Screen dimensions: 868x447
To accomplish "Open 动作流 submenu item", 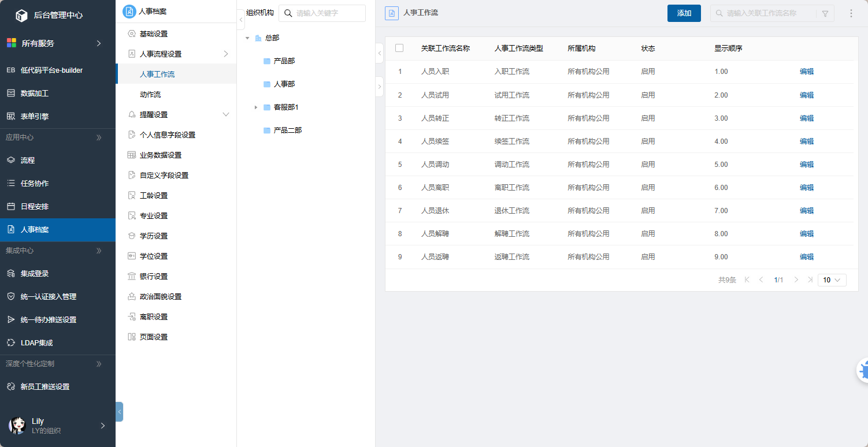I will (150, 94).
